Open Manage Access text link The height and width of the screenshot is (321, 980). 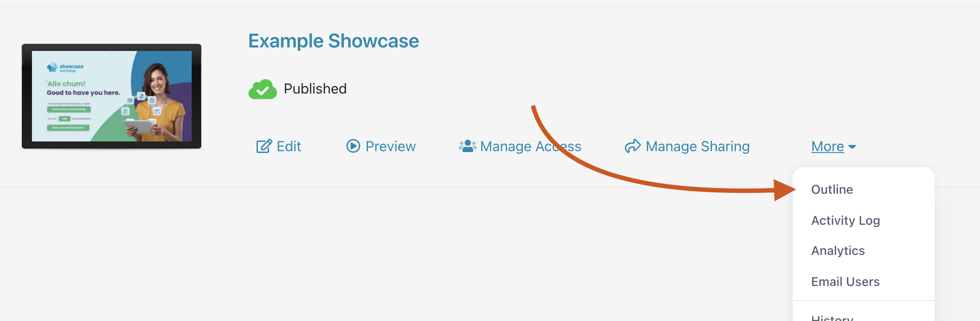pos(530,146)
